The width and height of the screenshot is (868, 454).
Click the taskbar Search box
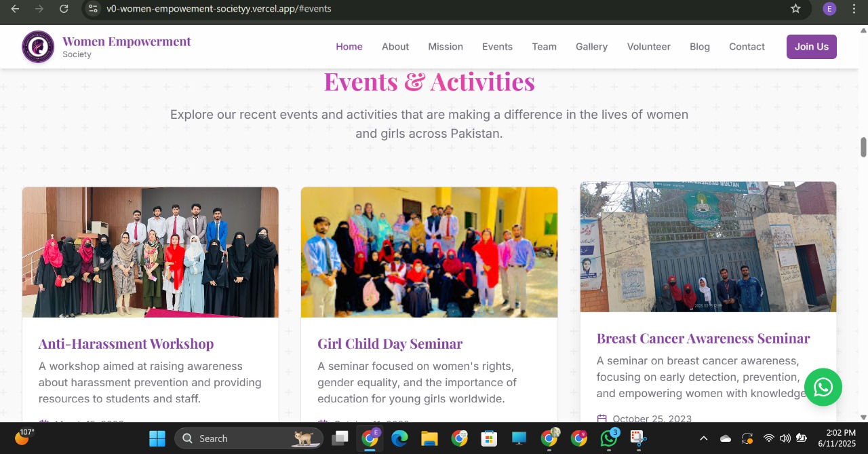[x=248, y=438]
